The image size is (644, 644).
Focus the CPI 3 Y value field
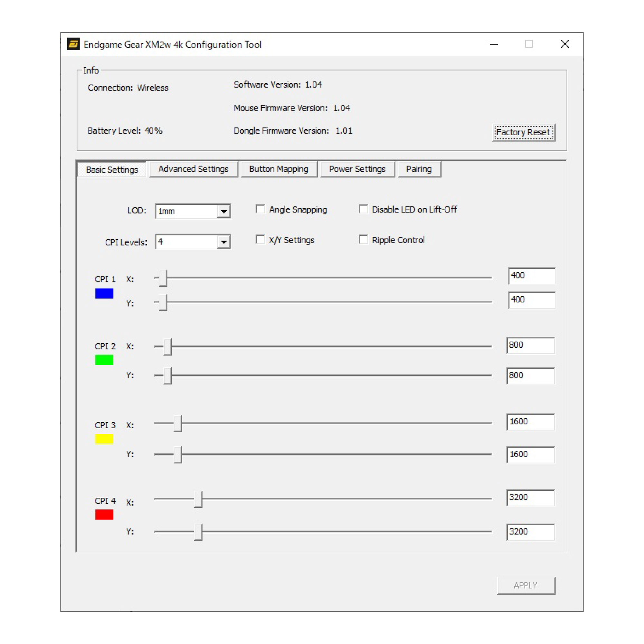click(531, 455)
